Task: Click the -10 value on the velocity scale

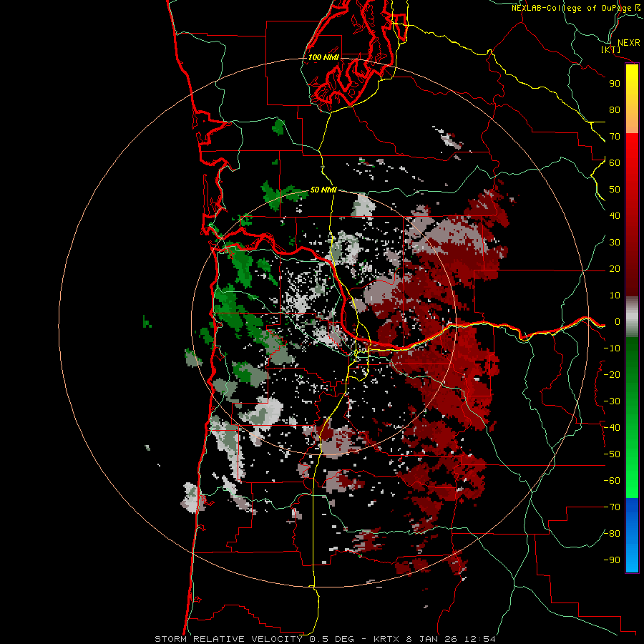Action: (612, 348)
